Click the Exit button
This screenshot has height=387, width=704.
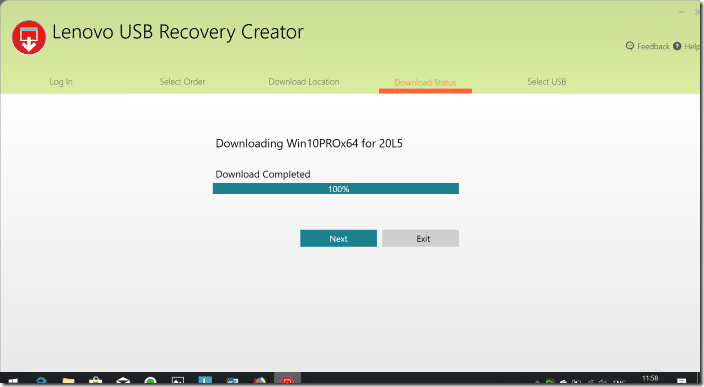click(x=420, y=238)
